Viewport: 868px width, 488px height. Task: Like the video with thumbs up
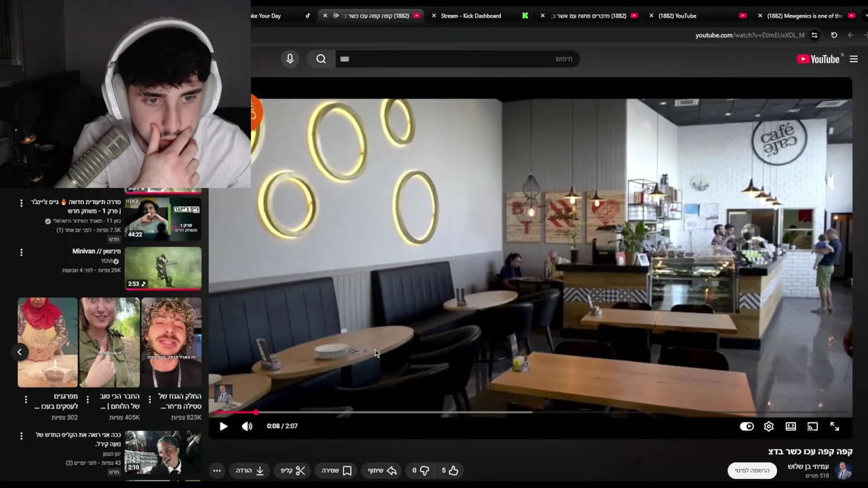pos(450,470)
